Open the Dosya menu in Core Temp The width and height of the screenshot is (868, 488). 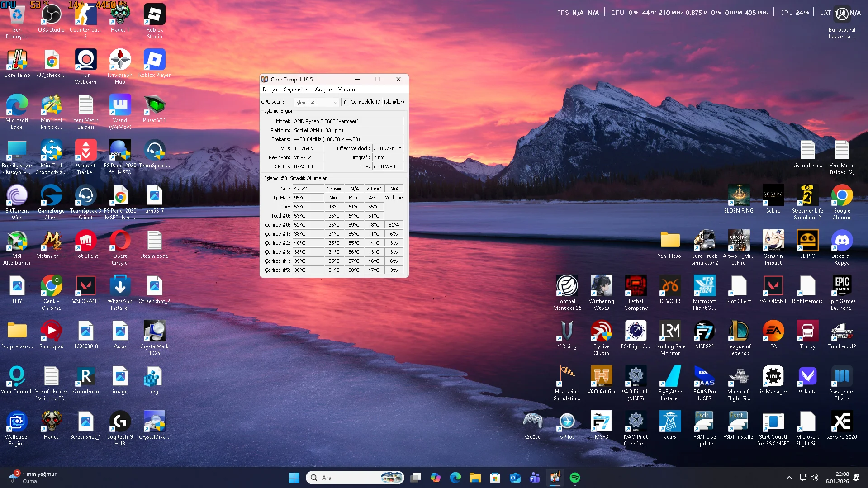click(x=270, y=90)
